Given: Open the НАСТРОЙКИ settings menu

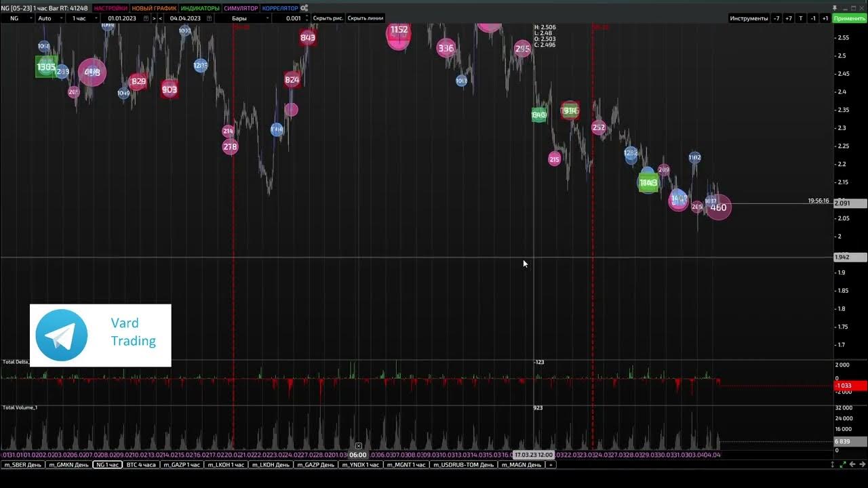Looking at the screenshot, I should click(x=111, y=8).
